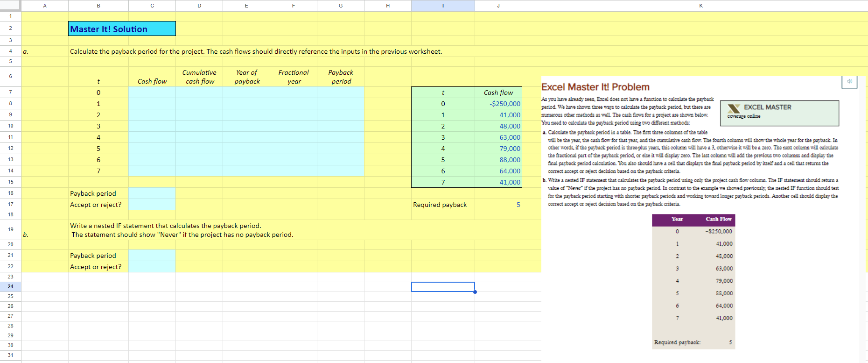Select column J header
The image size is (868, 363).
click(498, 6)
